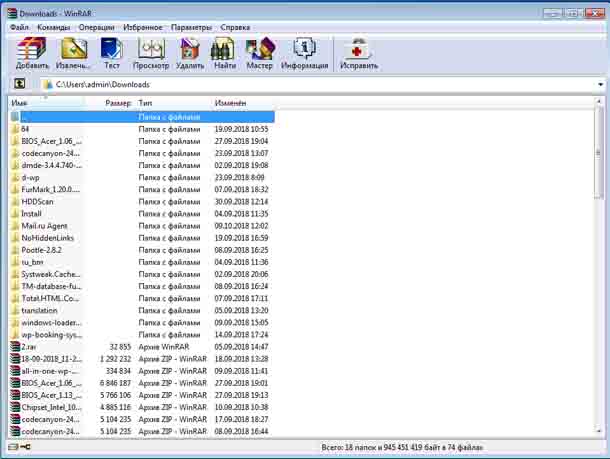The image size is (610, 459).
Task: Open the Параметры menu
Action: [191, 27]
